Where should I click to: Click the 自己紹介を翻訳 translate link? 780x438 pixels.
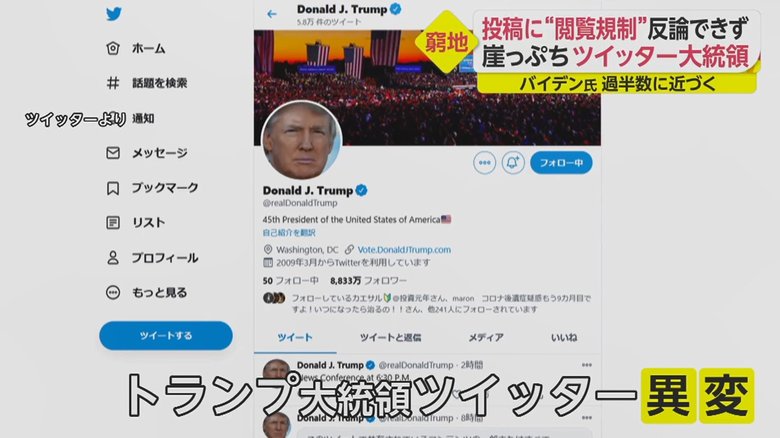(x=289, y=232)
